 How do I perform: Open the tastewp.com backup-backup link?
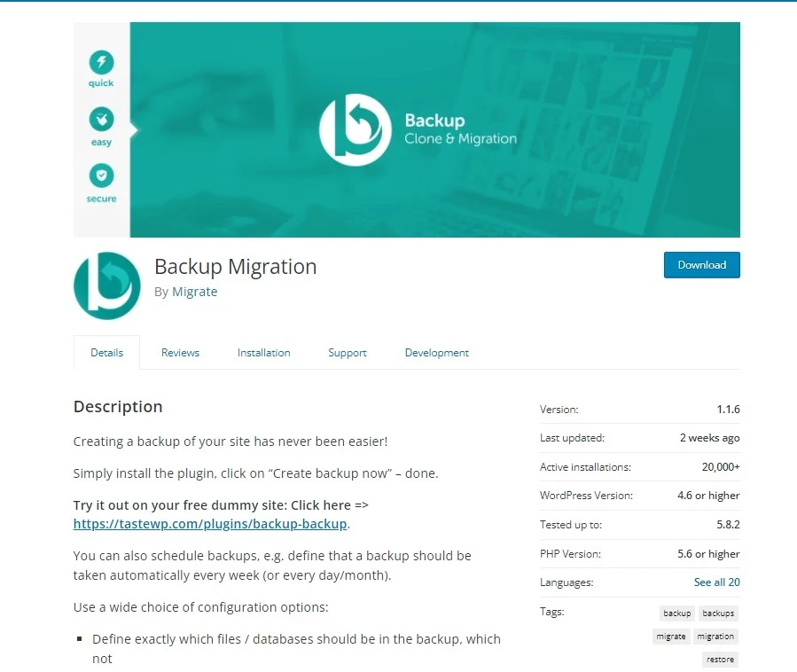210,524
